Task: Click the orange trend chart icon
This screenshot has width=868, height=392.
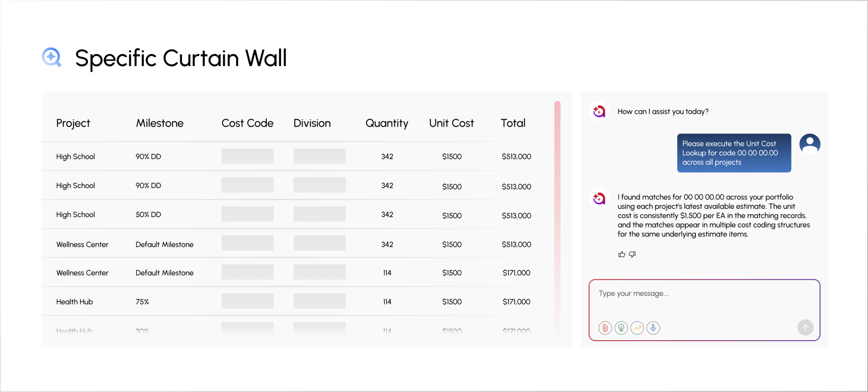Action: 637,328
